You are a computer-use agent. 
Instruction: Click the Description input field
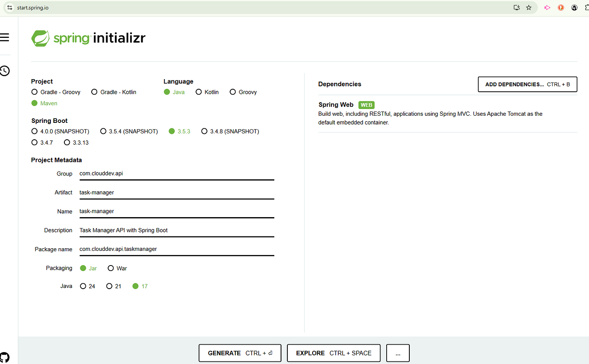tap(177, 231)
